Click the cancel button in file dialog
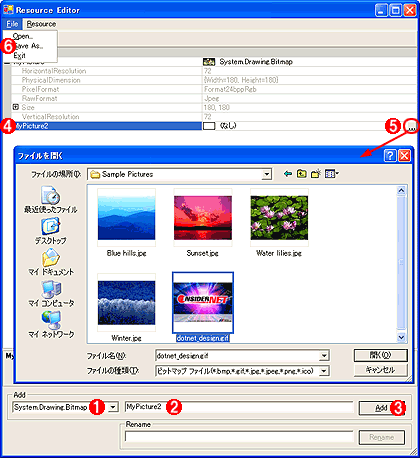 pos(380,370)
